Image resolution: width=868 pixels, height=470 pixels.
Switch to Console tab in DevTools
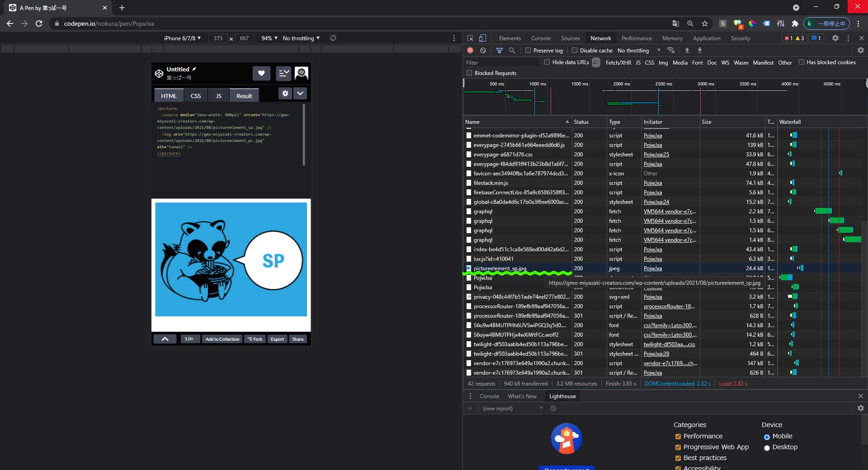point(541,38)
